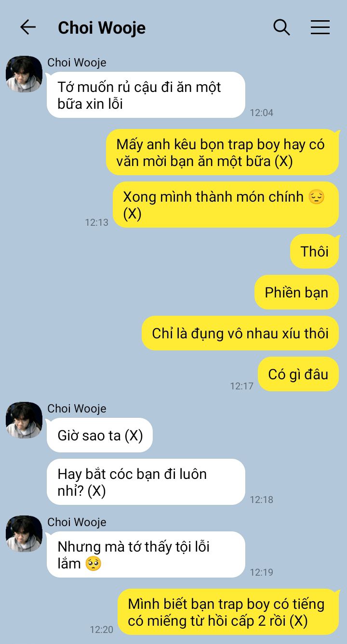
Task: Tap the 'Có gì đâu' message
Action: [x=298, y=374]
